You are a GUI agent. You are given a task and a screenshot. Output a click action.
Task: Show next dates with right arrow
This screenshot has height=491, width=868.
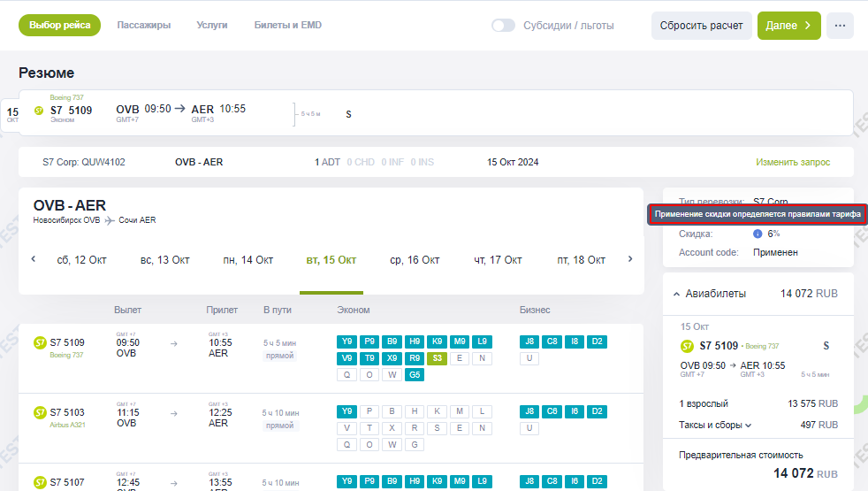click(630, 259)
